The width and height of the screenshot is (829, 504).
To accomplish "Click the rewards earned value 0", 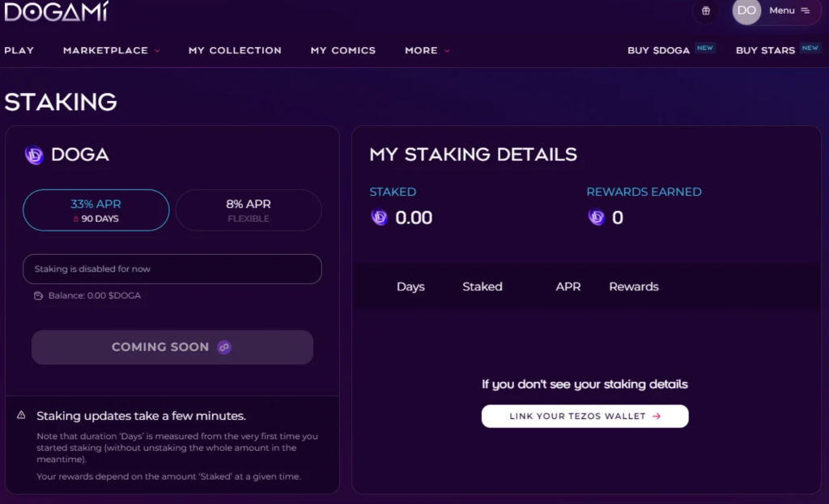I will point(618,218).
